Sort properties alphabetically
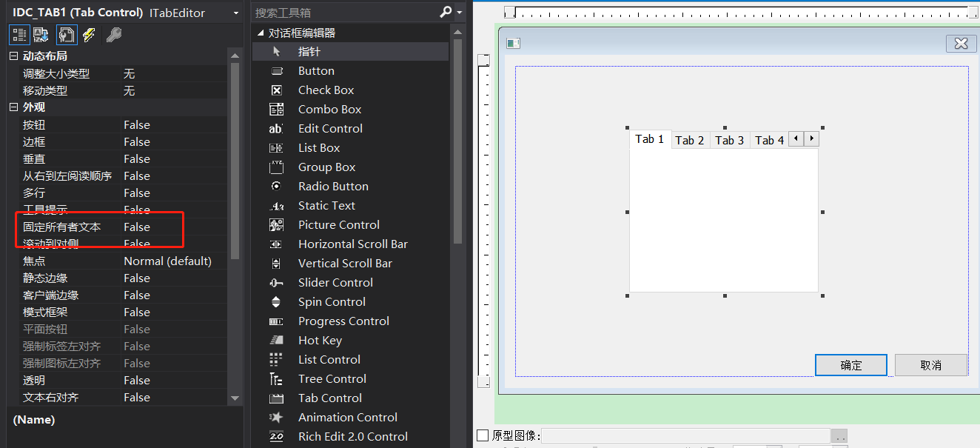 pos(41,35)
